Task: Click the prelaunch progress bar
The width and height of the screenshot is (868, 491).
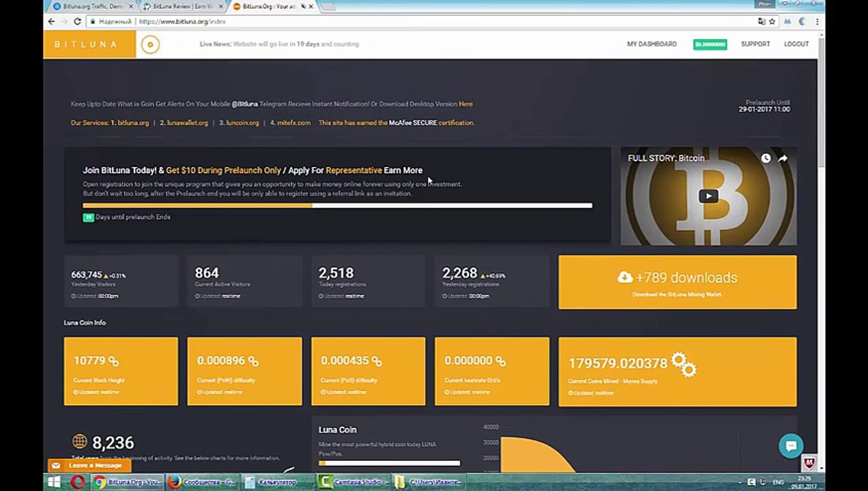Action: point(337,205)
